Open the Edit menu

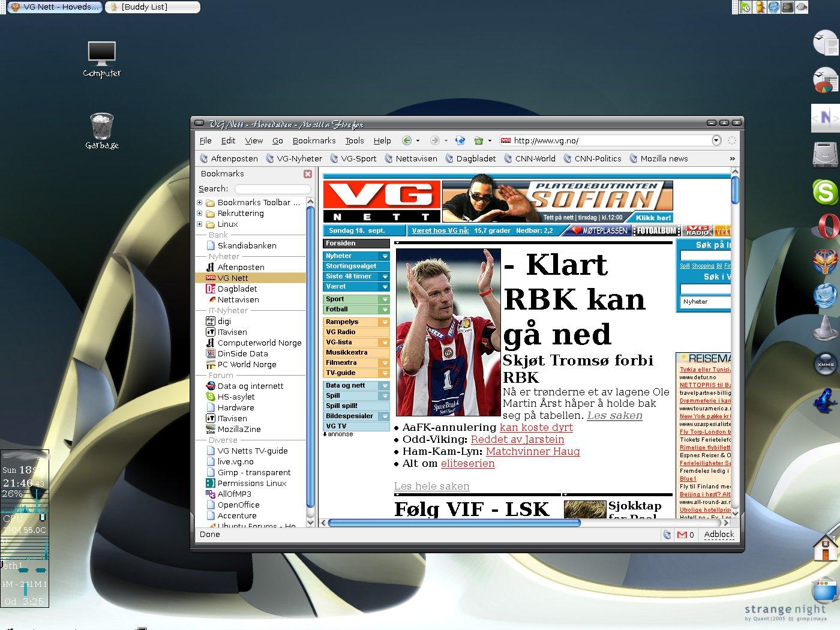coord(228,140)
